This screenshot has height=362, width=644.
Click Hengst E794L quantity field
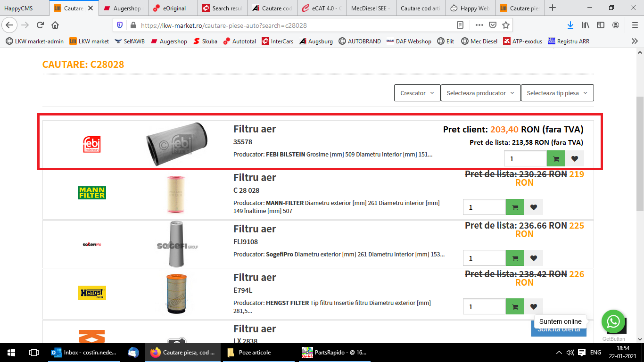[484, 306]
